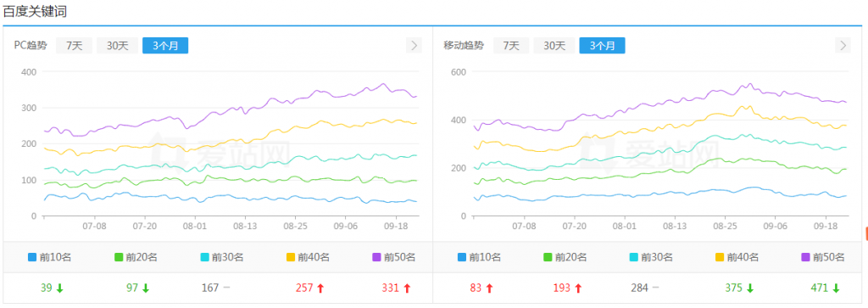Select the 7天 tab in 移动趋势

tap(511, 46)
